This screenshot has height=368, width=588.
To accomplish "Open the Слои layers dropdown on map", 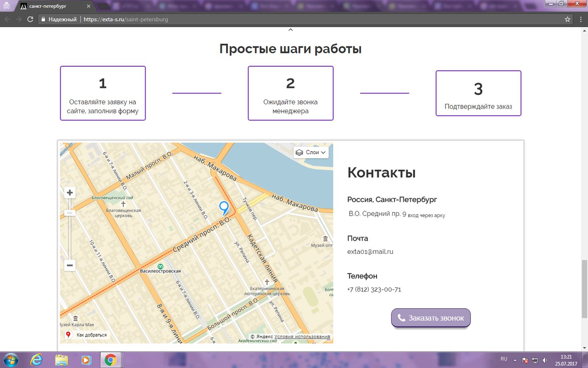I will click(x=311, y=152).
